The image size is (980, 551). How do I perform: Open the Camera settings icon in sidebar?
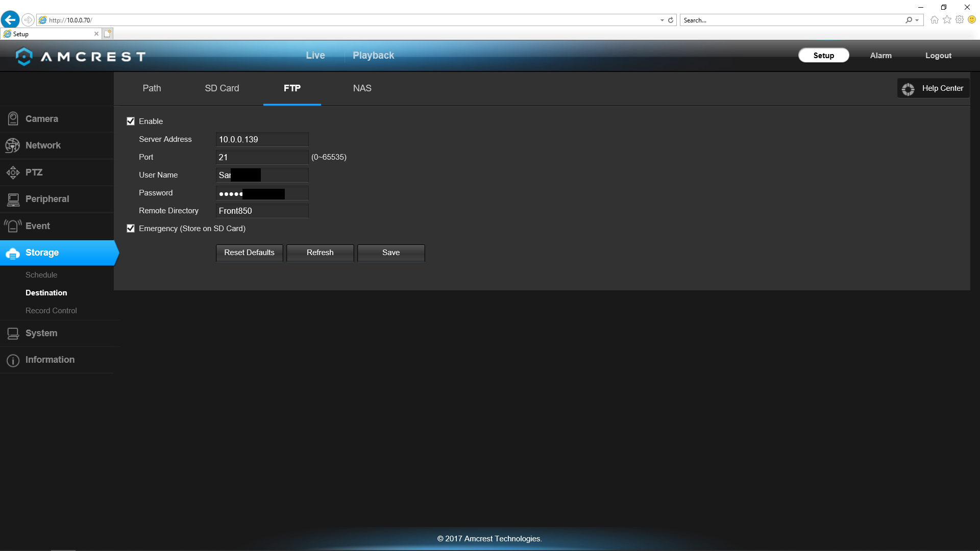[x=13, y=119]
